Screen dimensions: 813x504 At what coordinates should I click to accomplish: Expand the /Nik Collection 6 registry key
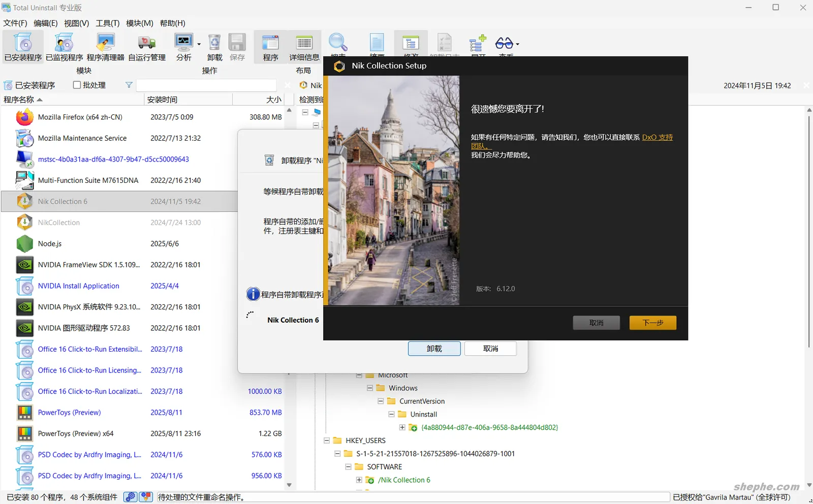point(359,480)
